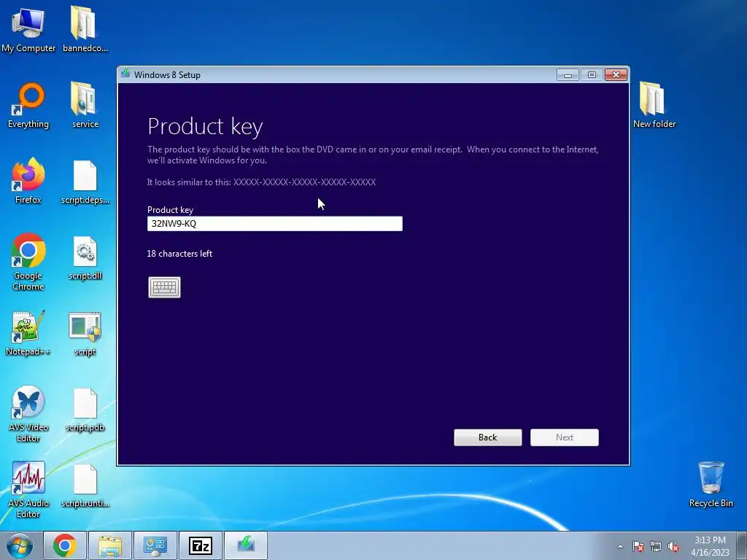Click the greyed-out Next button
Viewport: 747px width, 560px height.
coord(565,437)
